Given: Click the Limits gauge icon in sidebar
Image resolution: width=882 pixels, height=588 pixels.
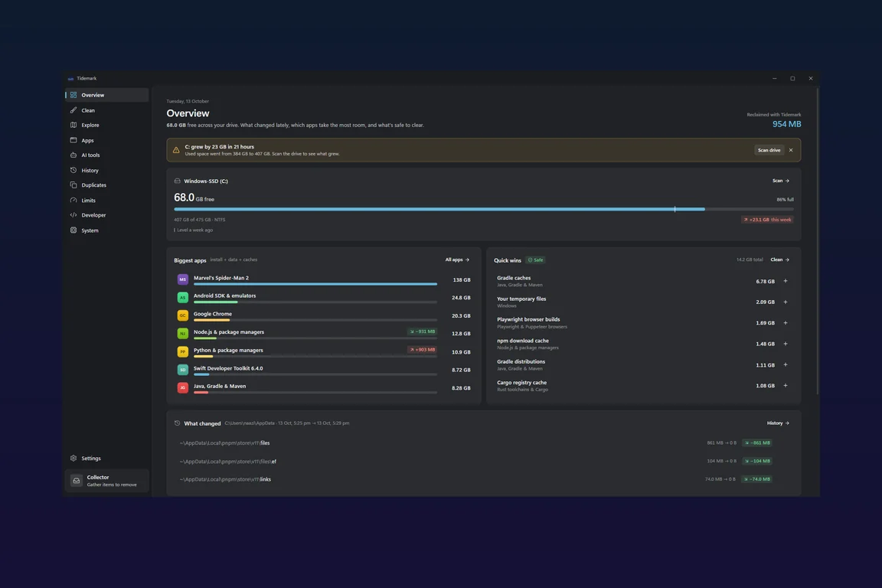Looking at the screenshot, I should 73,201.
